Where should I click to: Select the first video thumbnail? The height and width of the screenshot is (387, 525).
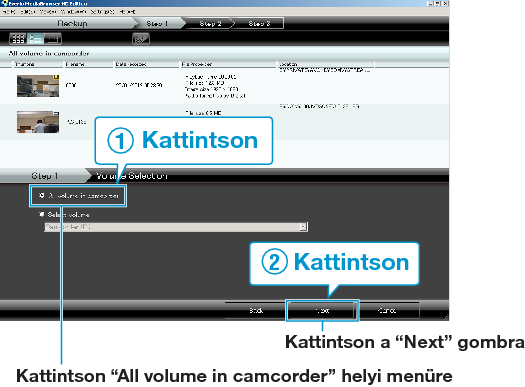(x=38, y=86)
